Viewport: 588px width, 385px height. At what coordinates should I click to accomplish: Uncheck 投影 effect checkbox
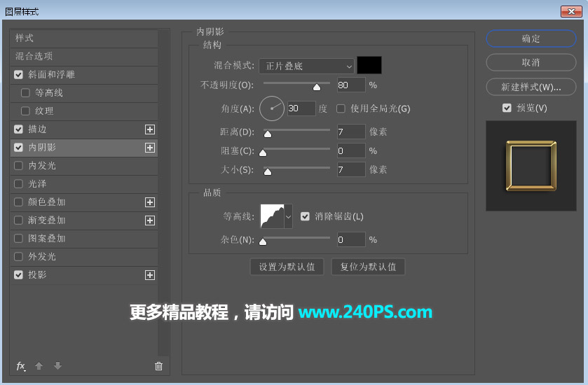pyautogui.click(x=18, y=275)
